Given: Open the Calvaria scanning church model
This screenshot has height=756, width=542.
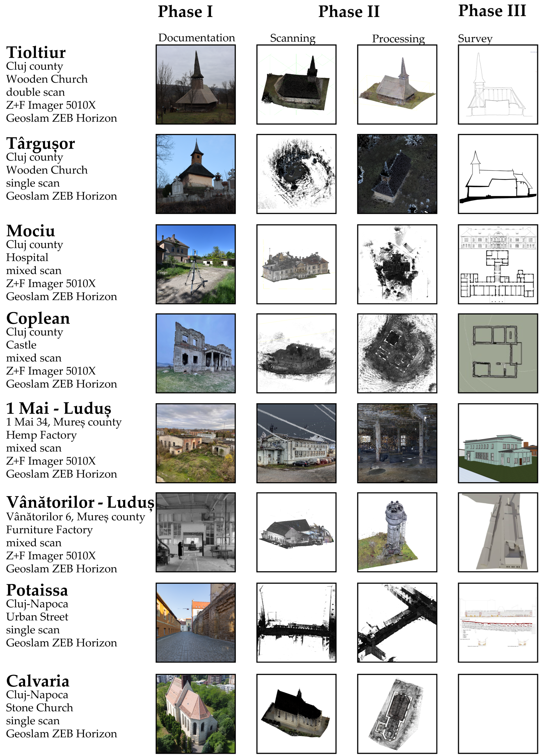Looking at the screenshot, I should click(x=296, y=714).
